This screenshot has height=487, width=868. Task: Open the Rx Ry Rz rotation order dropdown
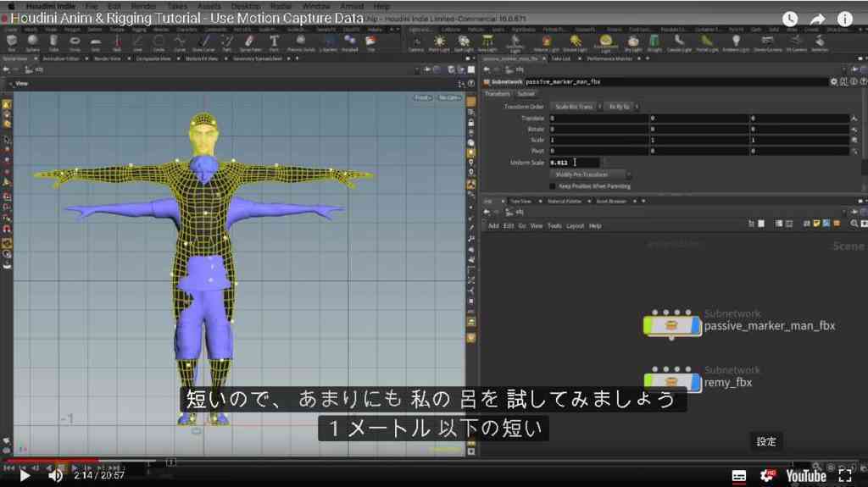621,107
